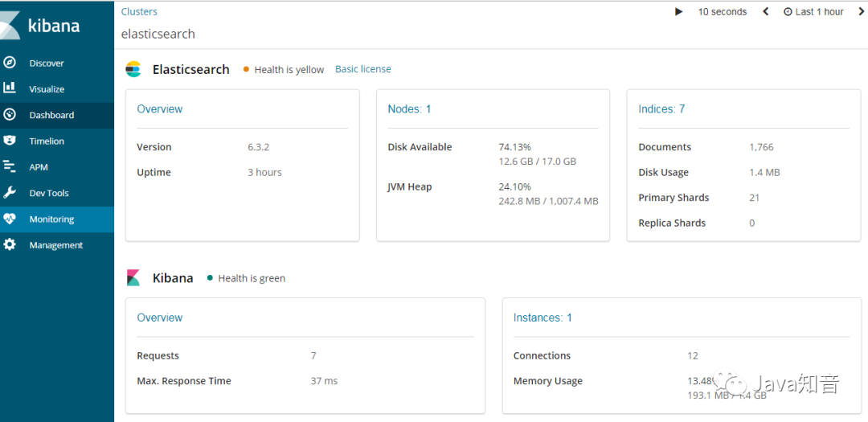The width and height of the screenshot is (868, 422).
Task: Click primary shards value 21
Action: point(754,198)
